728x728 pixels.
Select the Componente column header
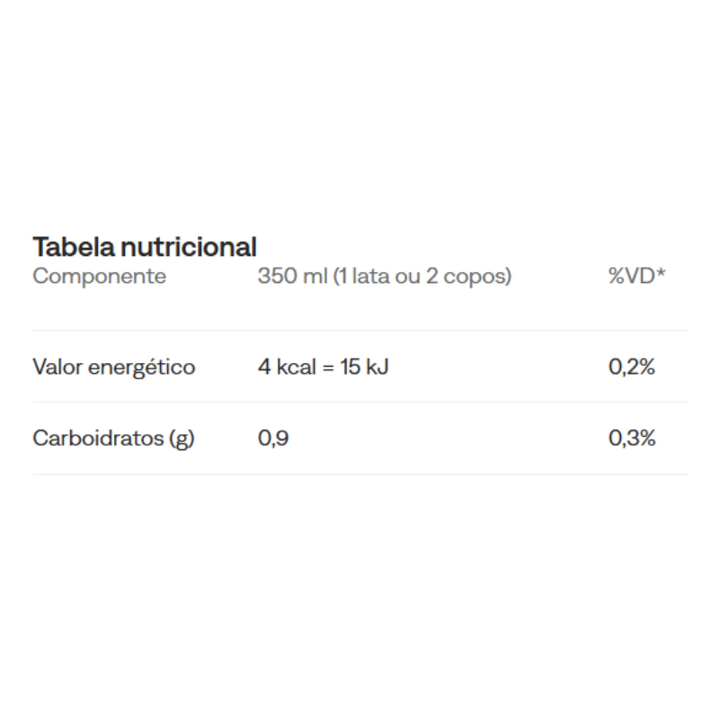(100, 276)
